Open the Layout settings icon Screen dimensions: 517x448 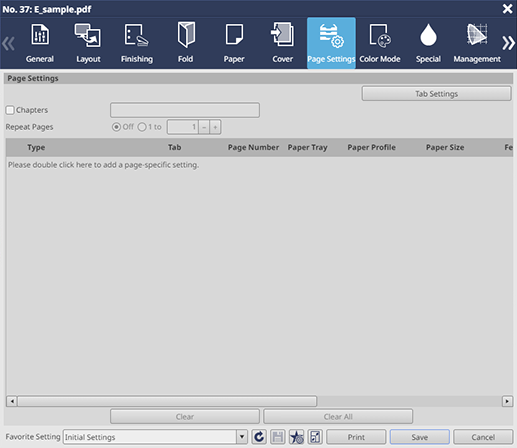point(88,35)
